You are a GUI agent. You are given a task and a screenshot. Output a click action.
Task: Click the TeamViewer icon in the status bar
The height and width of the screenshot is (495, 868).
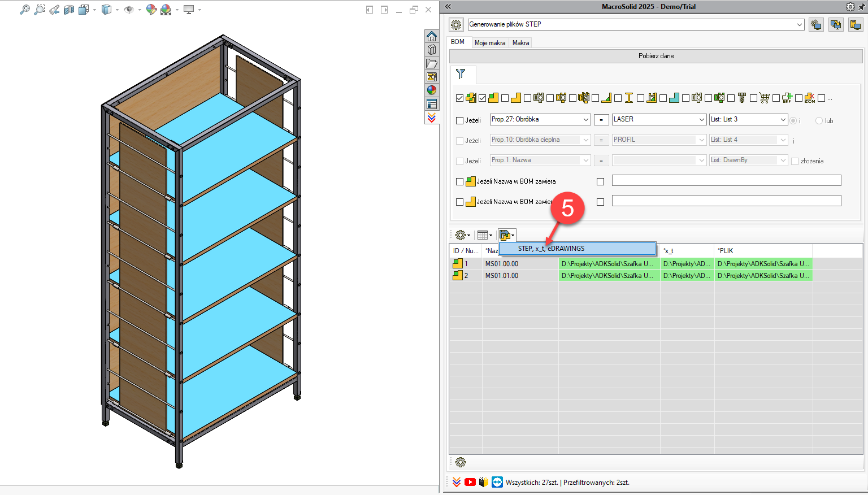point(497,482)
